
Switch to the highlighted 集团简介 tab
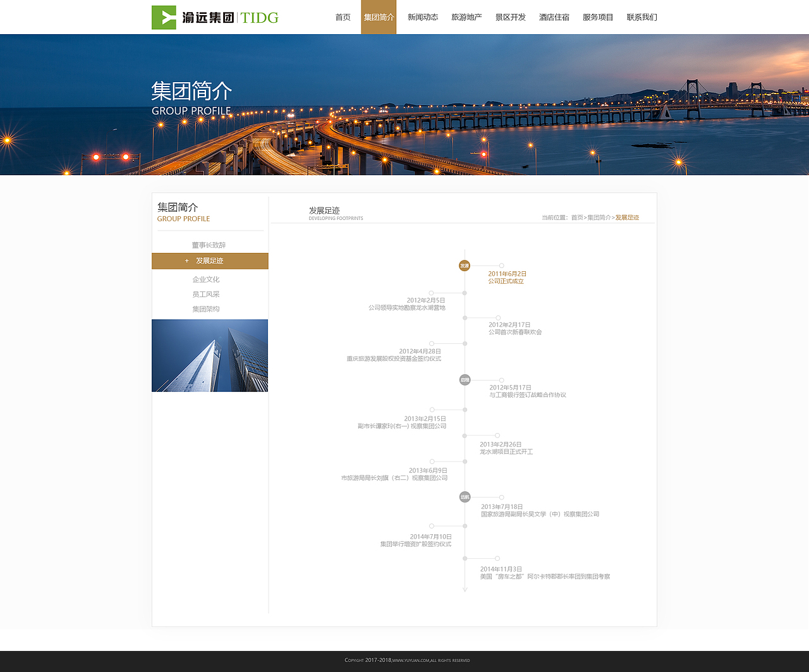tap(379, 17)
